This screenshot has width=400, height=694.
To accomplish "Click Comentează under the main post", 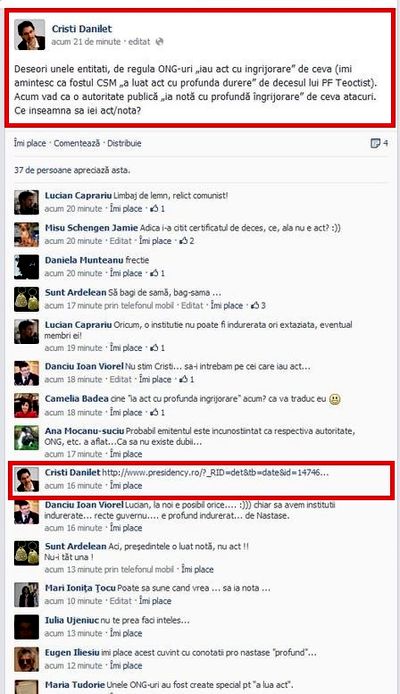I will [77, 143].
